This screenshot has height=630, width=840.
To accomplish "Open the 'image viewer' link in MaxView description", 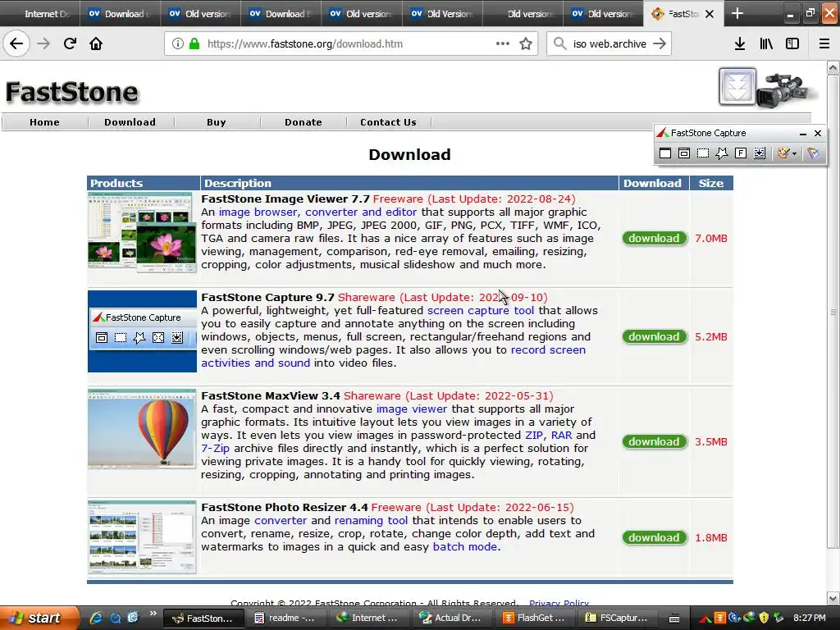I will click(412, 409).
